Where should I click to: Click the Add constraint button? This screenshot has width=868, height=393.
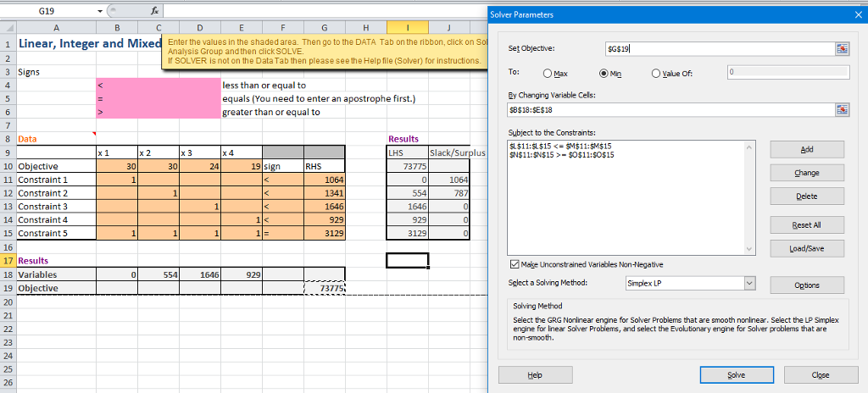point(807,149)
